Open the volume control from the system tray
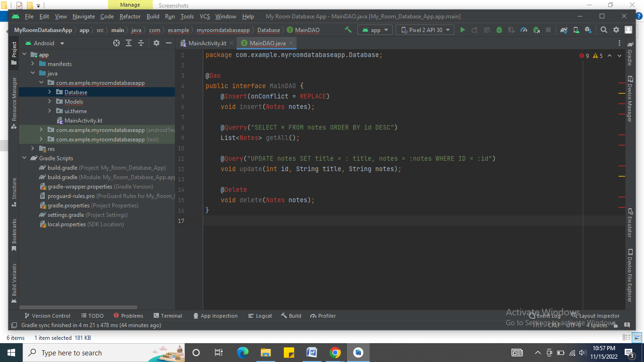Screen dimensions: 644x362 pos(582,353)
